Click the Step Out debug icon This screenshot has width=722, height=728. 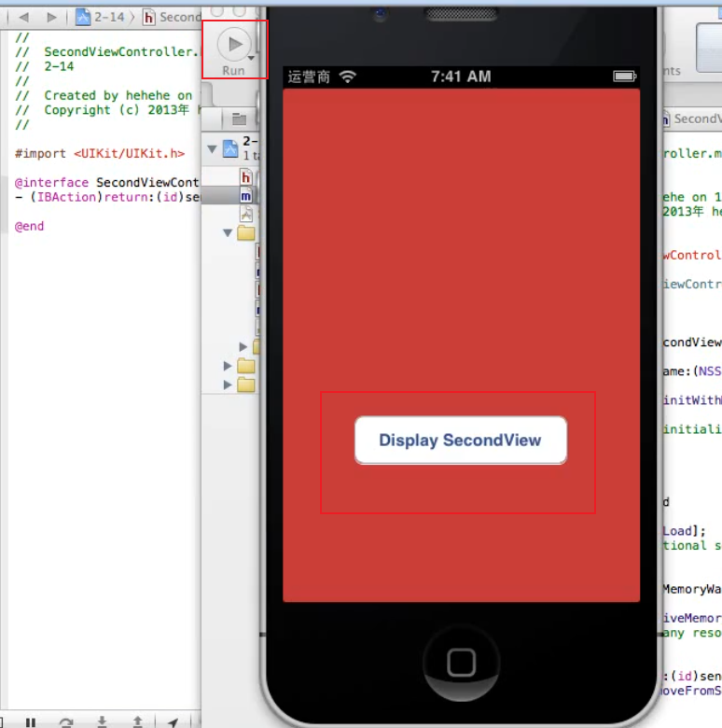tap(137, 721)
